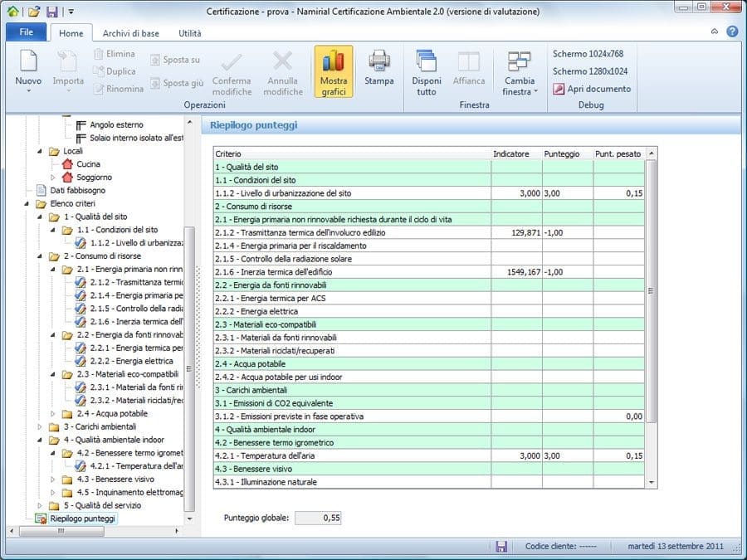Click the save floppy icon in title bar
The width and height of the screenshot is (747, 560).
pyautogui.click(x=51, y=12)
